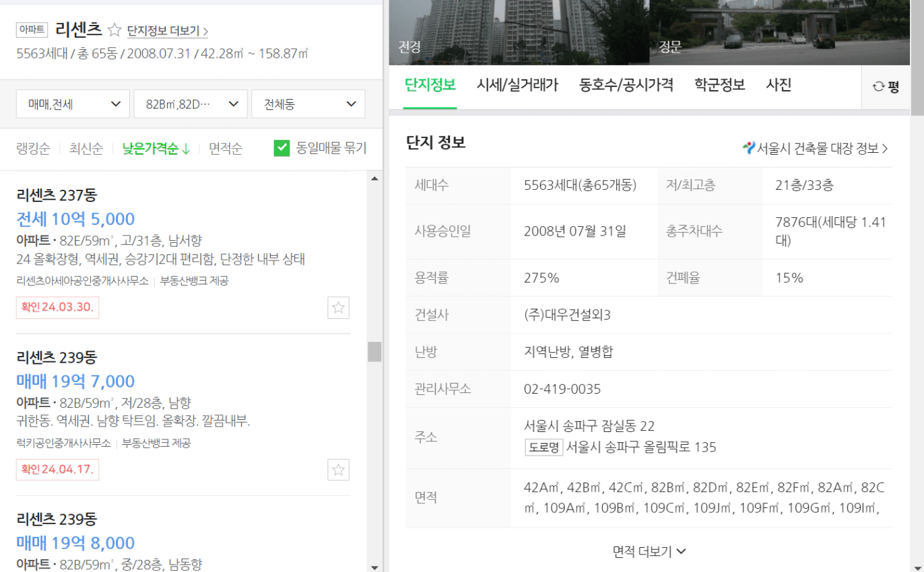Image resolution: width=924 pixels, height=572 pixels.
Task: Switch to the 동호수/공시가격 tab
Action: pyautogui.click(x=626, y=85)
